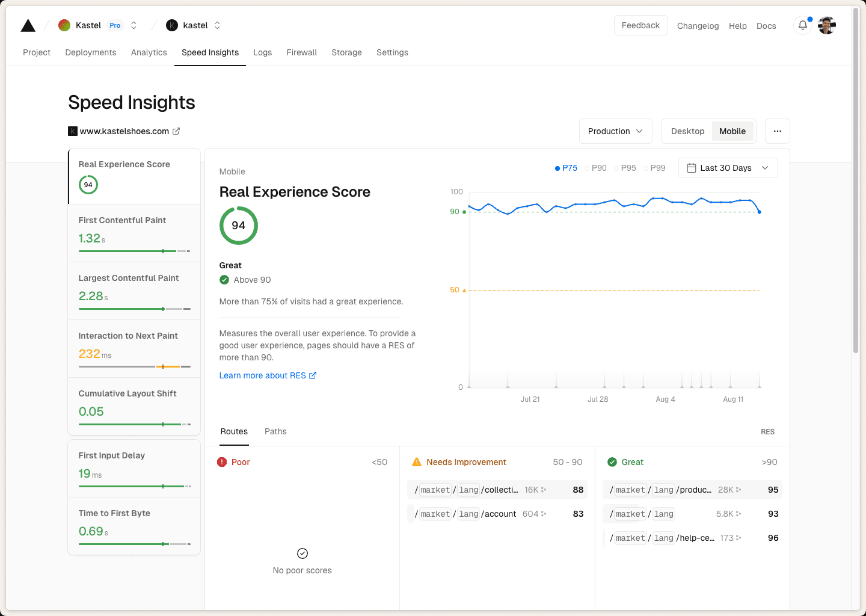Switch to the Paths tab
Screen dimensions: 866x616
point(275,431)
